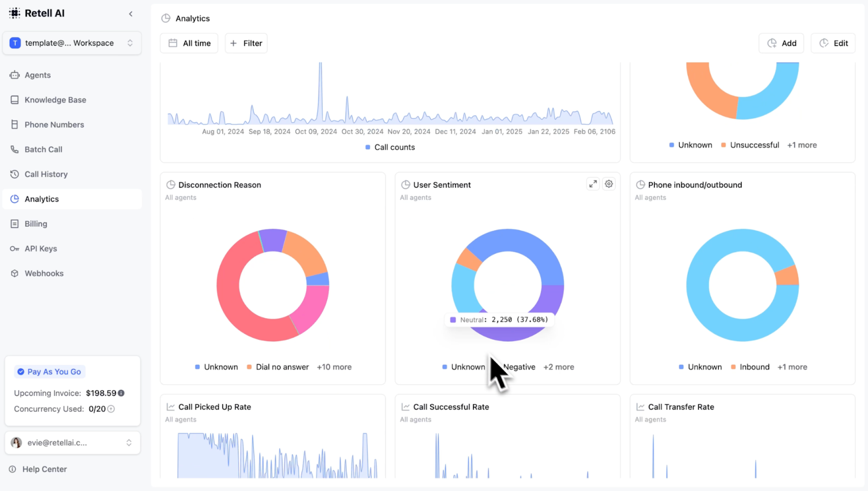Expand +10 more Disconnection Reason legend items
The height and width of the screenshot is (491, 868).
tap(334, 367)
